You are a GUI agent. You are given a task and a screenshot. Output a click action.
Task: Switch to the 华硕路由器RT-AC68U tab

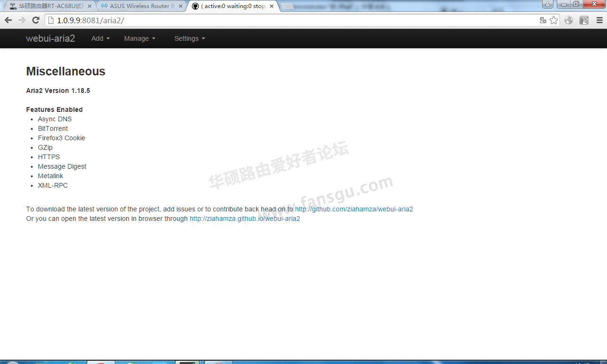click(50, 6)
